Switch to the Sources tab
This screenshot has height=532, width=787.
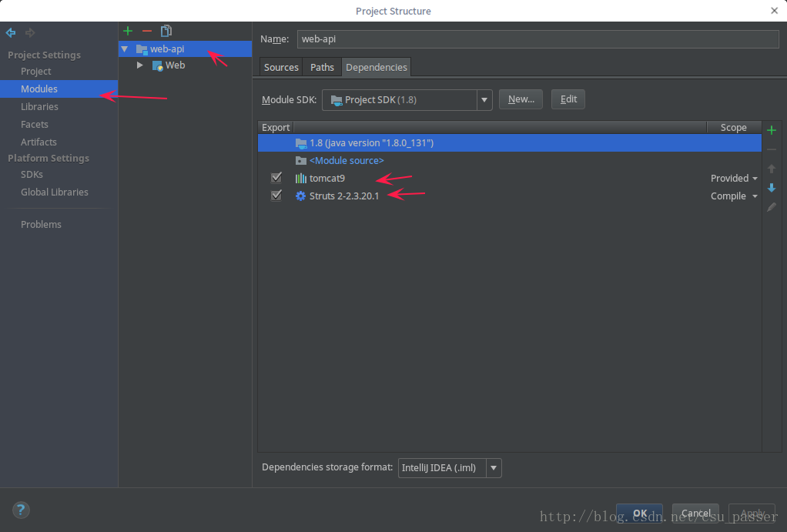(281, 67)
